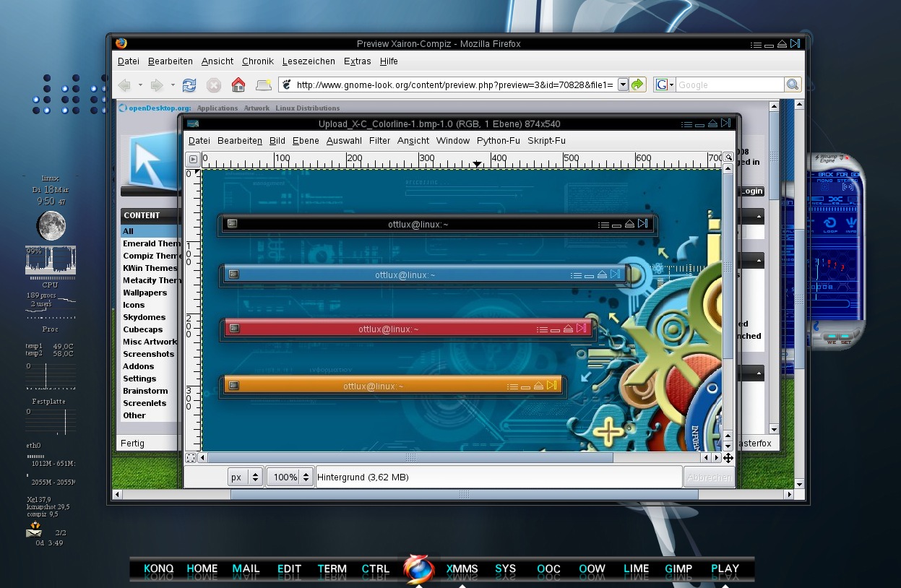Open the Firefox back history dropdown arrow
The image size is (901, 588).
click(x=140, y=85)
